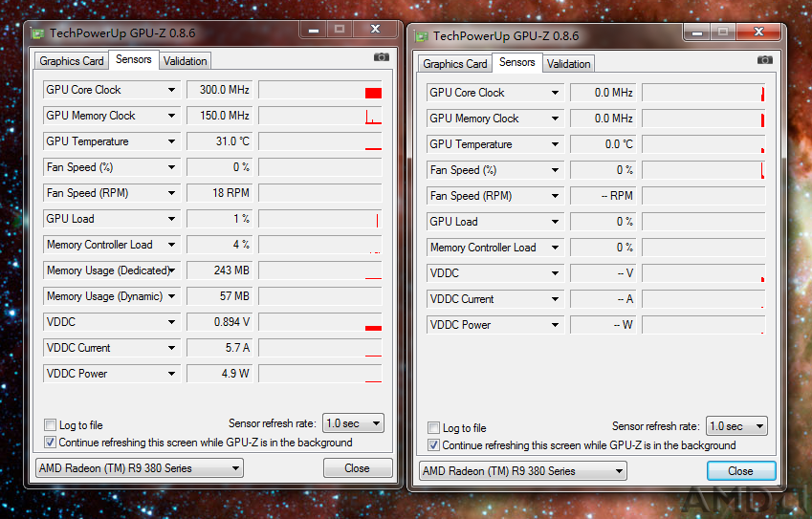Image resolution: width=812 pixels, height=519 pixels.
Task: Click GPU Core Clock graph in left window
Action: (320, 90)
